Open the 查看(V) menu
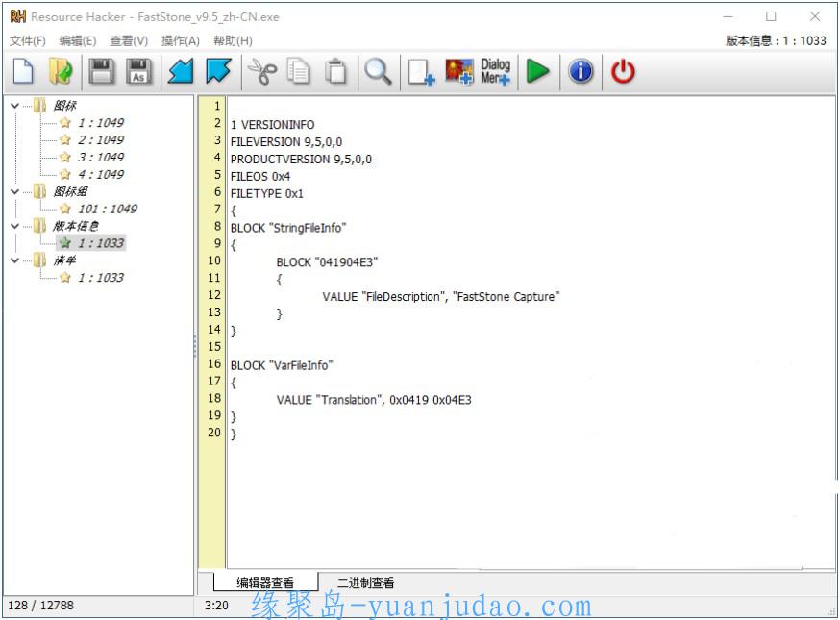840x620 pixels. click(x=129, y=40)
